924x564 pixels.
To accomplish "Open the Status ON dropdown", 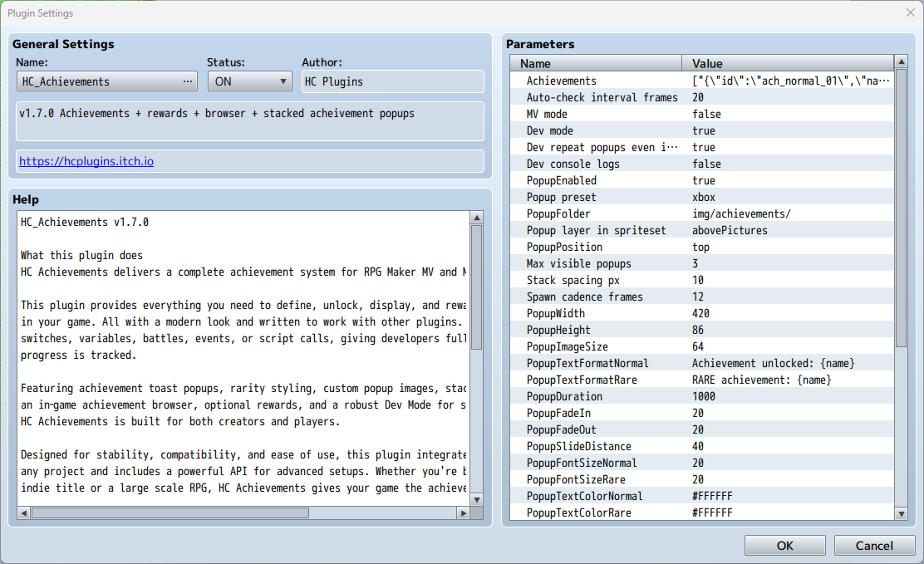I will (250, 81).
